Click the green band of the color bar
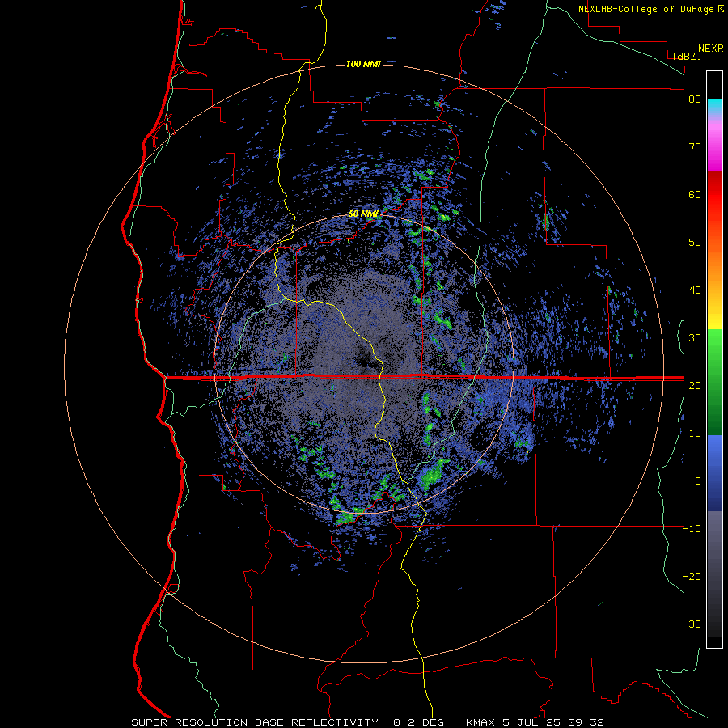 click(714, 382)
